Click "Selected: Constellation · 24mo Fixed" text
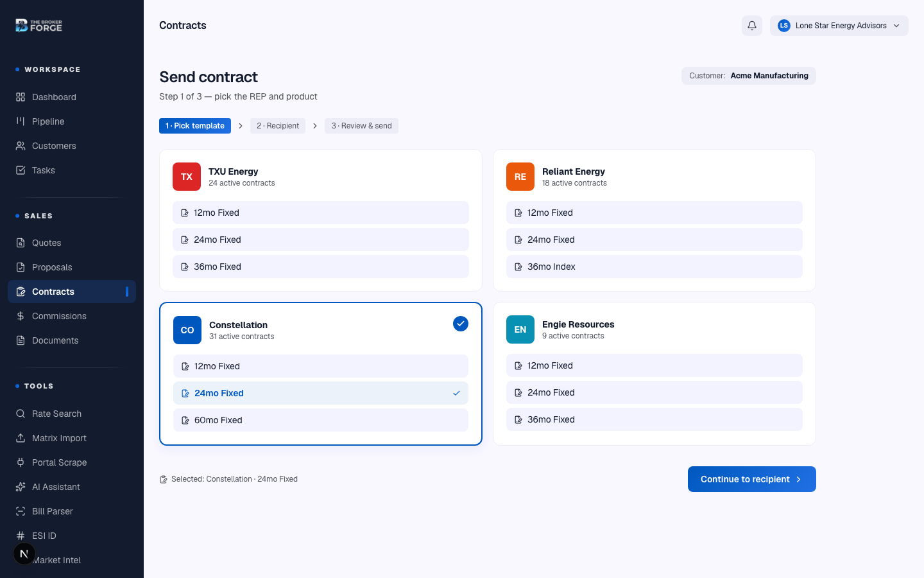924x578 pixels. 234,479
